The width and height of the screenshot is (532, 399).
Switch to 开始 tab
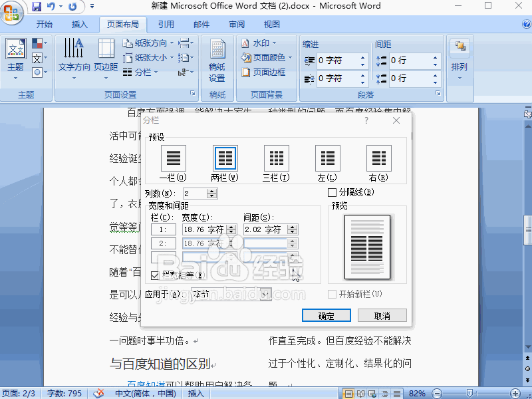tap(45, 25)
